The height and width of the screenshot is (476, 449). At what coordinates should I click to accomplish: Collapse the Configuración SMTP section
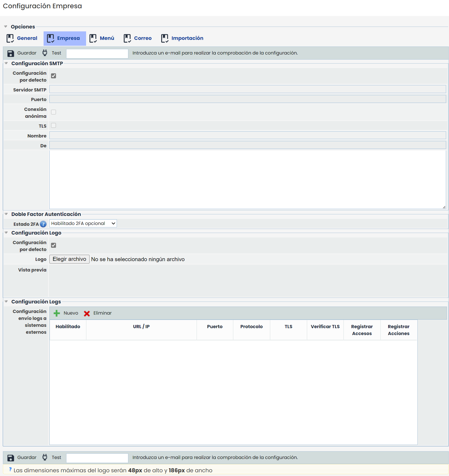pyautogui.click(x=6, y=63)
